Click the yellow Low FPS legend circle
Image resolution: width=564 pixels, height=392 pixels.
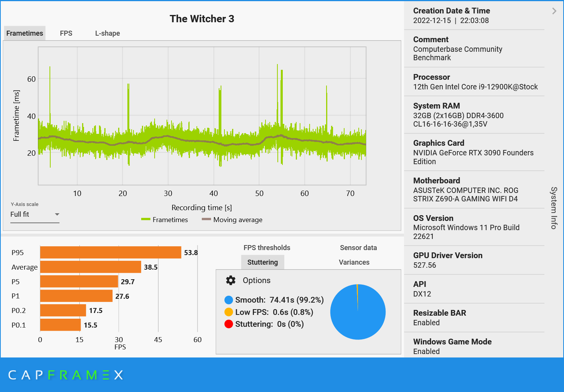229,312
